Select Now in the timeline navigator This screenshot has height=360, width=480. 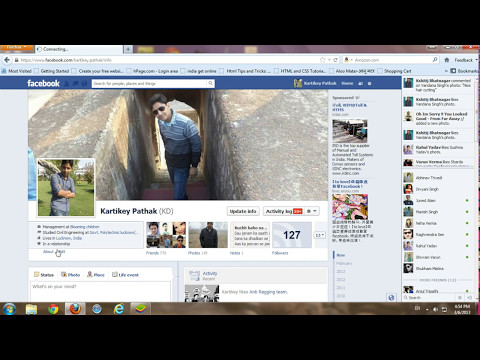click(341, 255)
